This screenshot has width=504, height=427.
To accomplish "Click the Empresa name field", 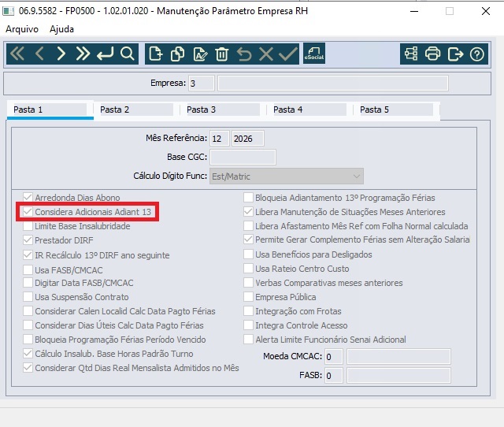I will click(x=332, y=84).
